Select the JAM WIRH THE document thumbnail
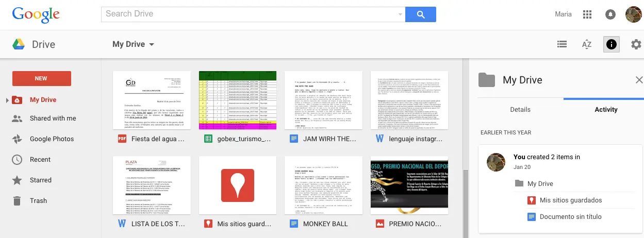The image size is (644, 238). point(323,100)
